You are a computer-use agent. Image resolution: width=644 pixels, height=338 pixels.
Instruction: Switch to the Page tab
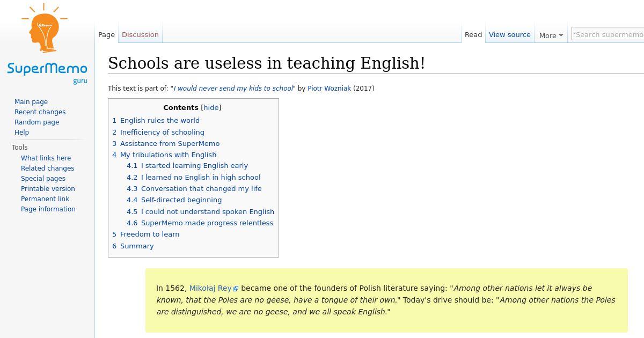click(x=106, y=35)
